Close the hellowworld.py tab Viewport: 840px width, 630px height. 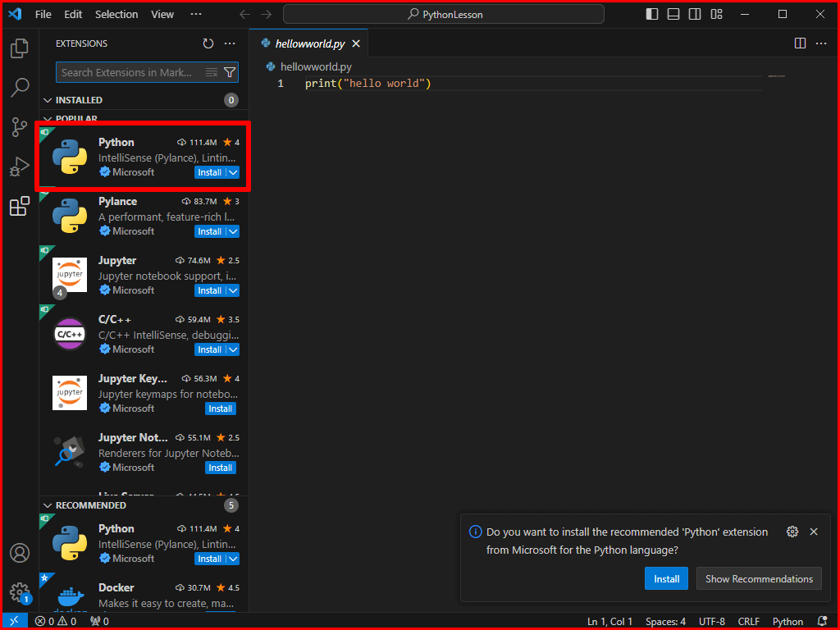tap(356, 44)
